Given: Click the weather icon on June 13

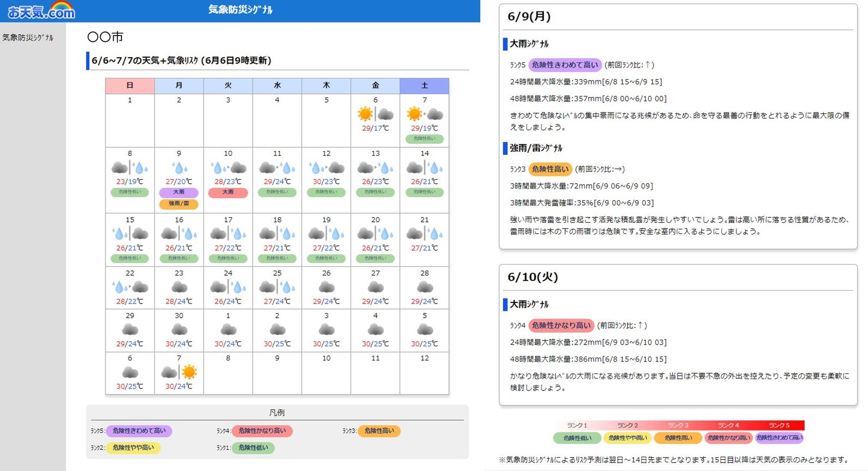Looking at the screenshot, I should (x=375, y=168).
